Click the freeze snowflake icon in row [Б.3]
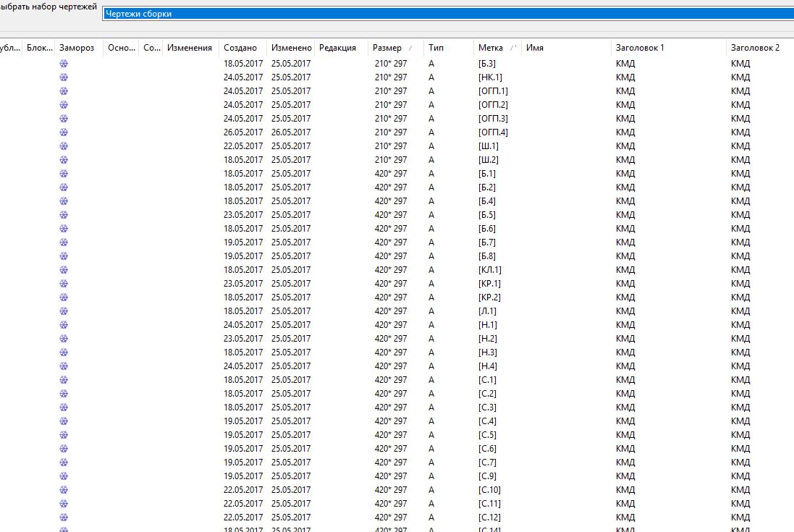794x532 pixels. (64, 64)
